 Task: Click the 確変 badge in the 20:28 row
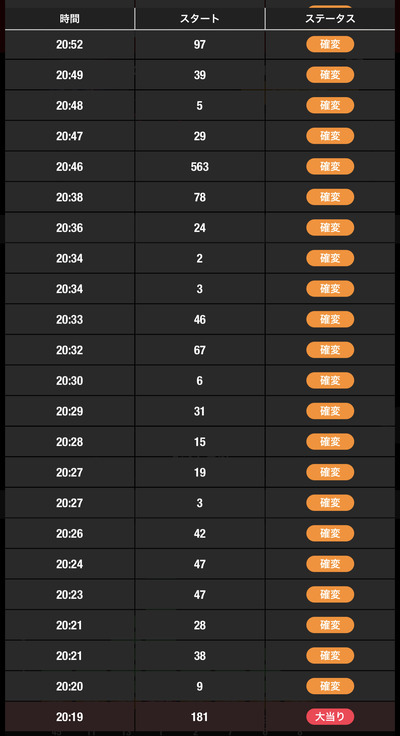point(330,442)
